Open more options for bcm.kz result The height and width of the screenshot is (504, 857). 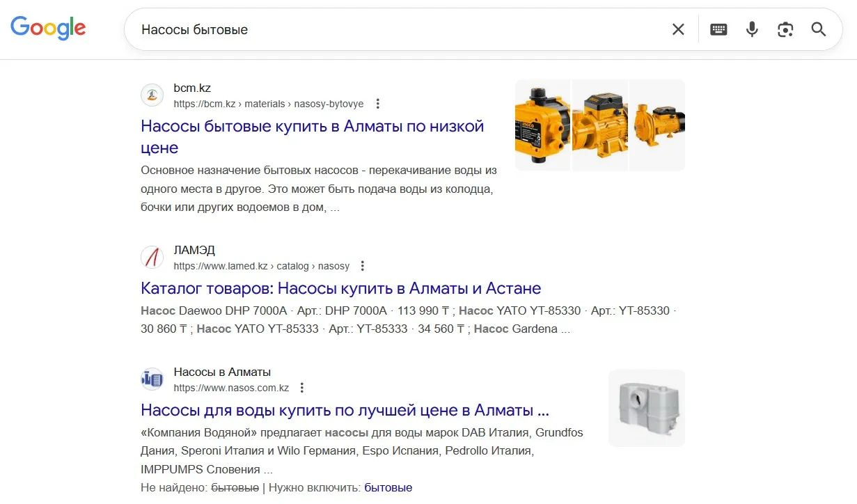(378, 104)
